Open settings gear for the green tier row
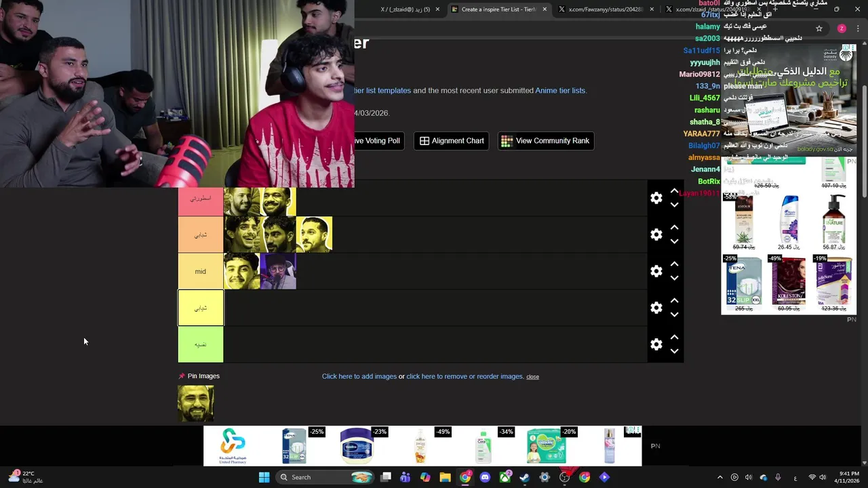Image resolution: width=868 pixels, height=488 pixels. pos(656,344)
